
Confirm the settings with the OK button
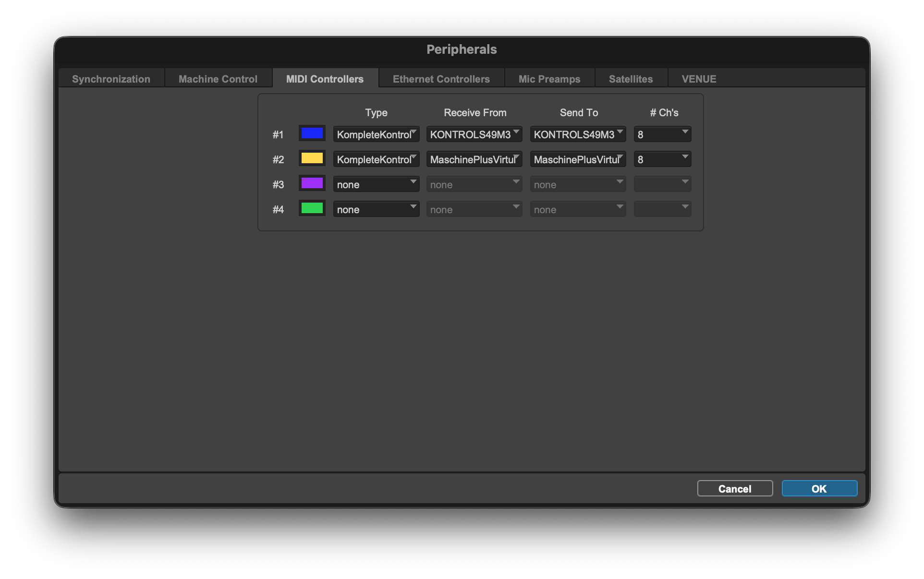(819, 488)
